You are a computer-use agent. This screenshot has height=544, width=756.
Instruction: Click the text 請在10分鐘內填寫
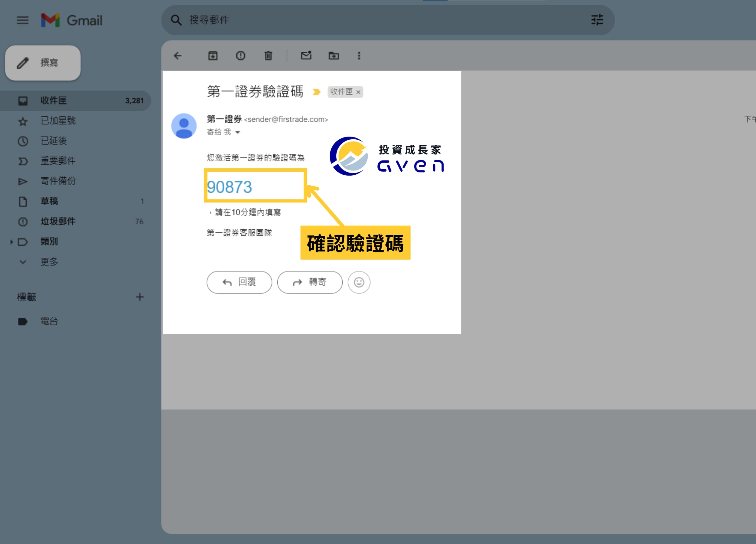click(248, 212)
